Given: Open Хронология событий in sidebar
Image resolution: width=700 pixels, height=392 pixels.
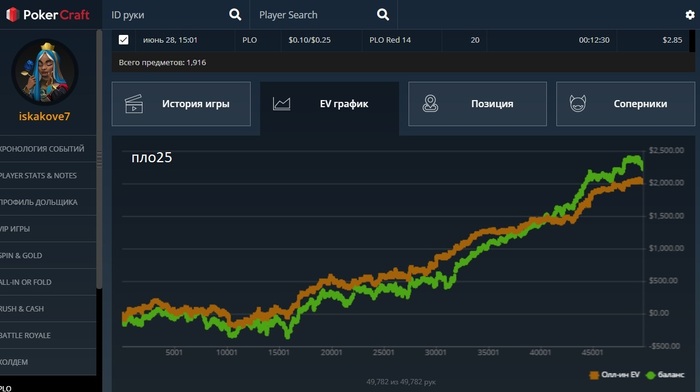Looking at the screenshot, I should pyautogui.click(x=48, y=149).
